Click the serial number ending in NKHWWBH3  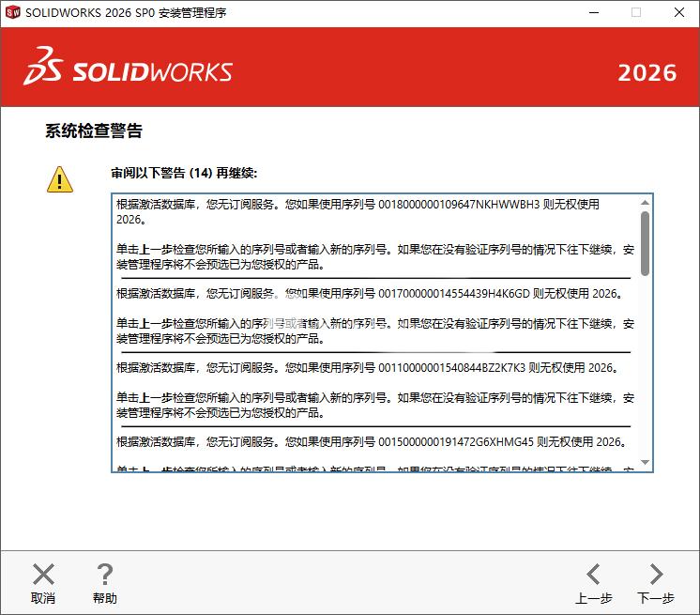click(x=460, y=204)
